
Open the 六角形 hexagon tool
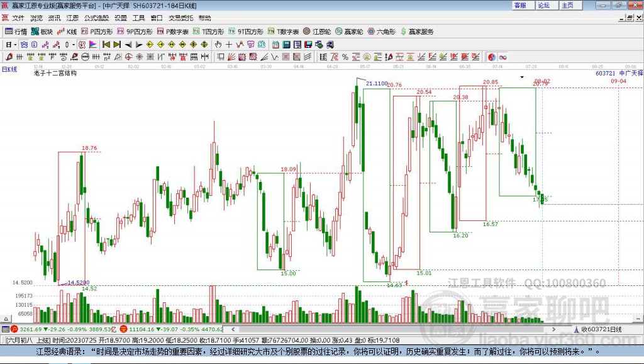coord(382,31)
